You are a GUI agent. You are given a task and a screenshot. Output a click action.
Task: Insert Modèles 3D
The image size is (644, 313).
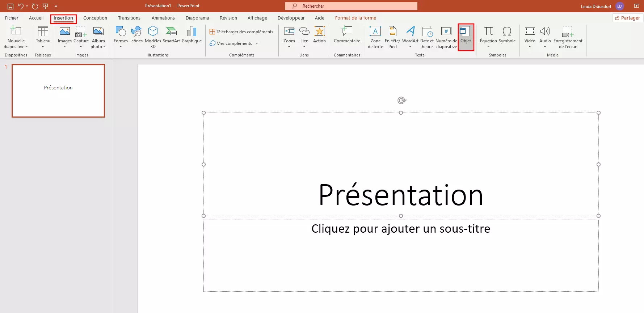[x=153, y=37]
